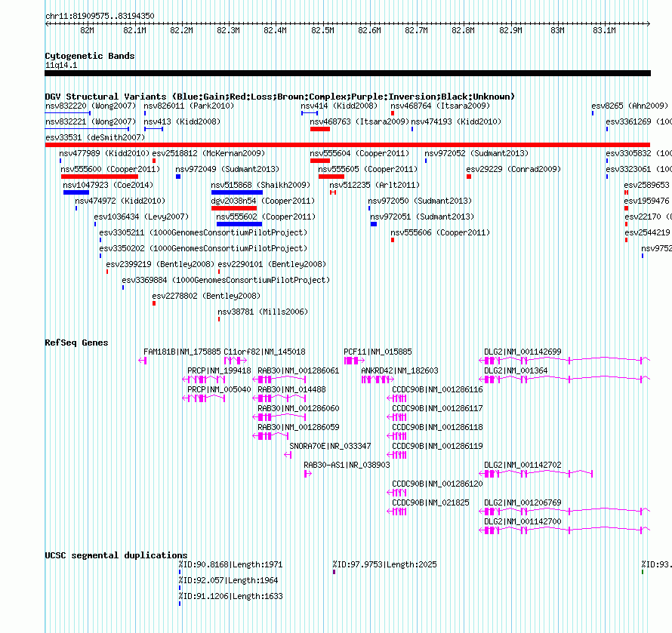Select the red nsv555600 (Cooper2011) loss bar
672x633 pixels.
(100, 177)
